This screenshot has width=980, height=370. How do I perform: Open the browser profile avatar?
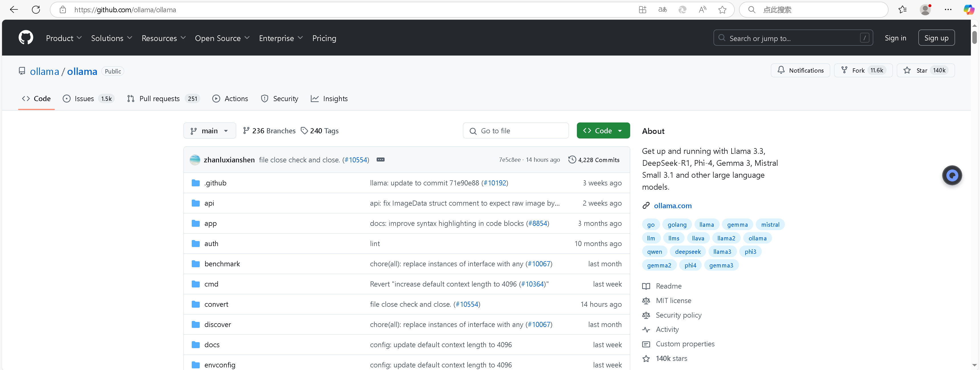click(925, 9)
